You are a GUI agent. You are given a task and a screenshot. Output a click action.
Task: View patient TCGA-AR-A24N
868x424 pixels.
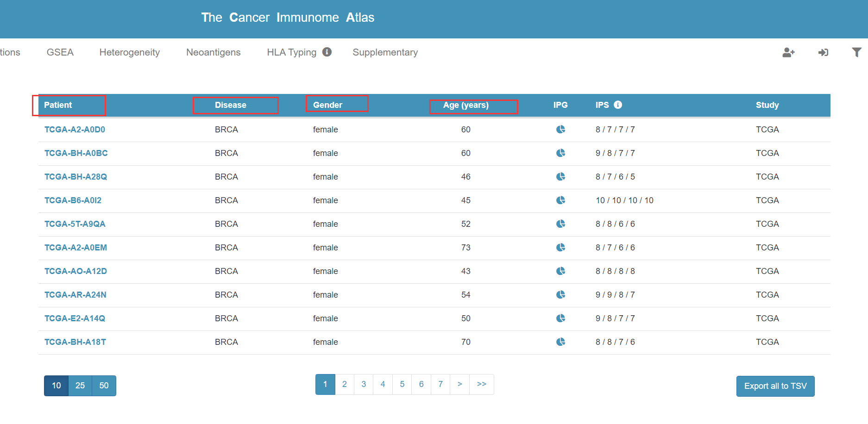pyautogui.click(x=75, y=295)
